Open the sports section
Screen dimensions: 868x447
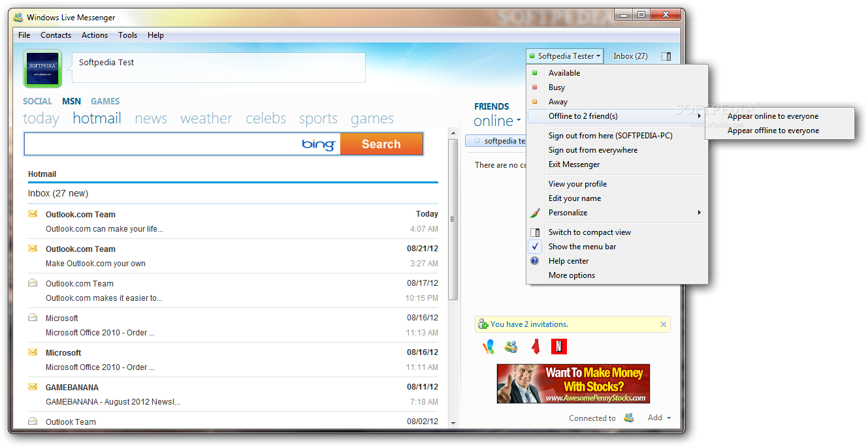(318, 118)
